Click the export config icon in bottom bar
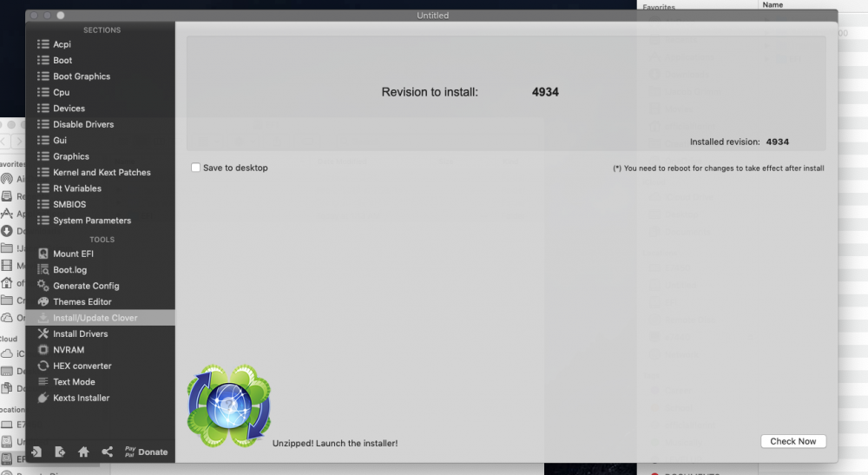The height and width of the screenshot is (475, 868). pyautogui.click(x=60, y=452)
